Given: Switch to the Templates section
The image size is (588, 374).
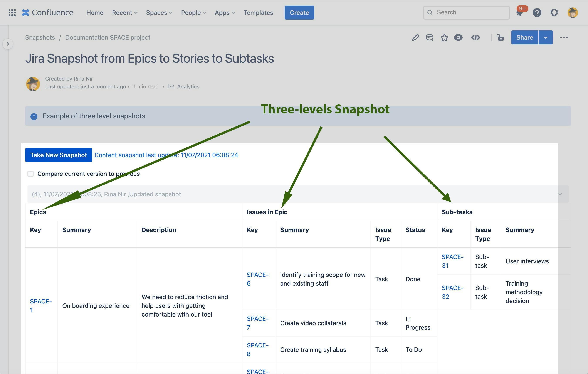Looking at the screenshot, I should [258, 12].
